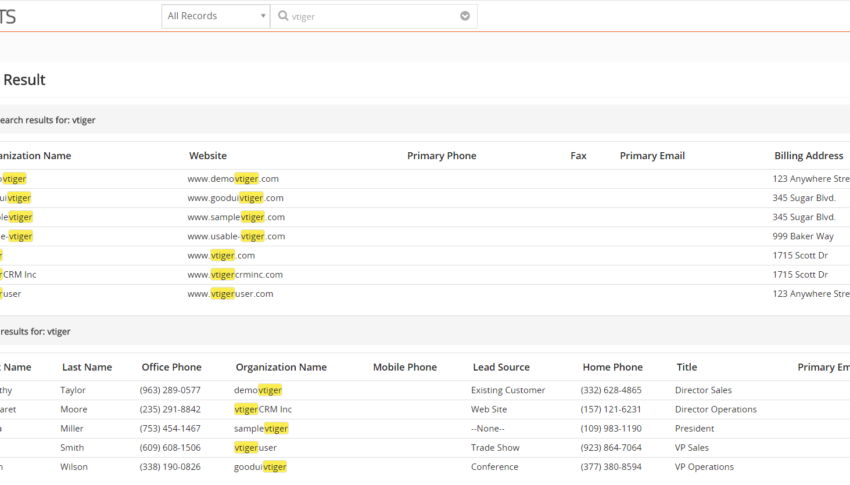Click the Billing Address column header
Viewport: 850px width, 485px height.
click(x=809, y=156)
